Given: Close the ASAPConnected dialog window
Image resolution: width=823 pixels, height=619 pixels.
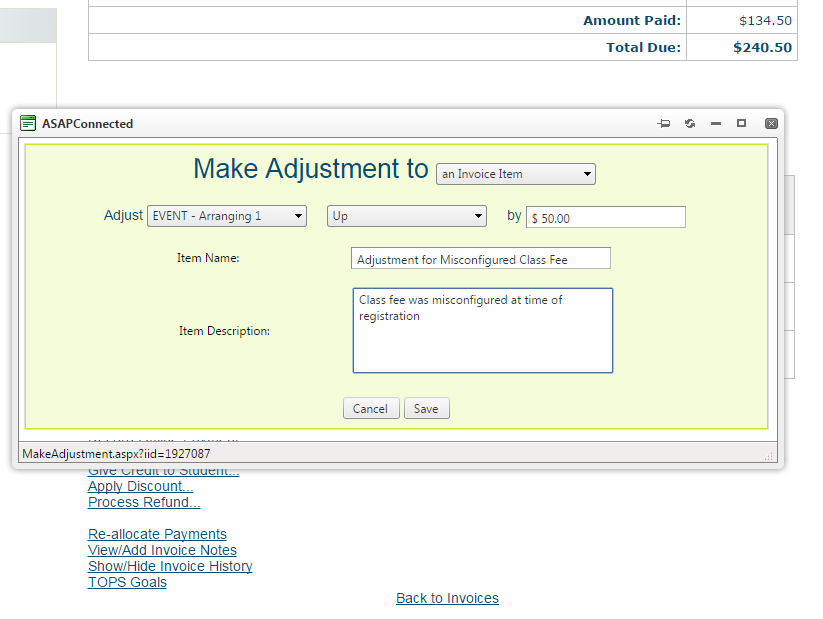Looking at the screenshot, I should point(771,124).
